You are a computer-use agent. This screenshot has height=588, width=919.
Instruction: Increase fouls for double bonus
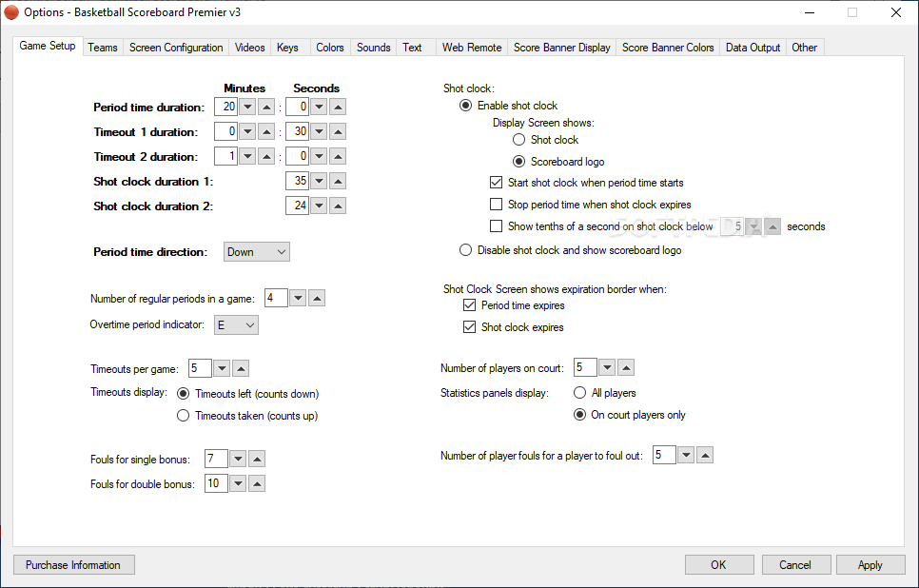pyautogui.click(x=257, y=483)
